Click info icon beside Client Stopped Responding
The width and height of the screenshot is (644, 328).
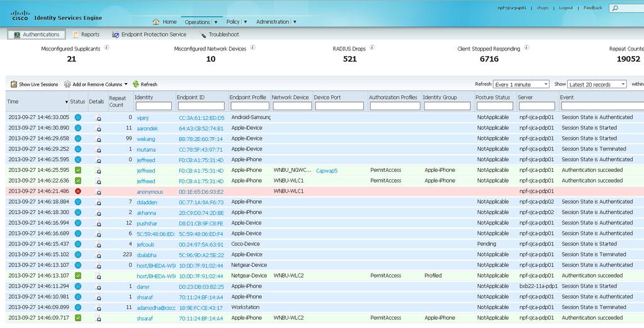point(526,48)
